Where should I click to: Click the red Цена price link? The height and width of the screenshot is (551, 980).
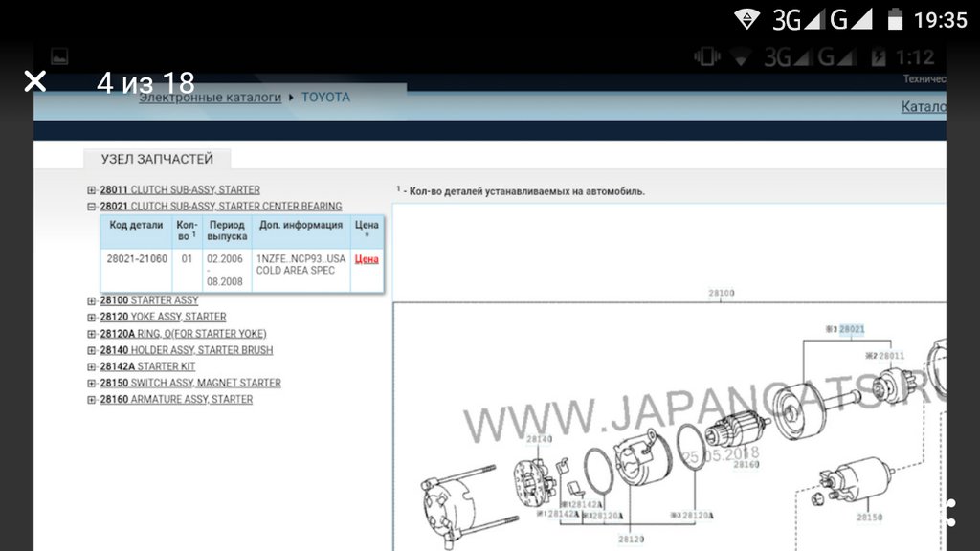[x=367, y=259]
